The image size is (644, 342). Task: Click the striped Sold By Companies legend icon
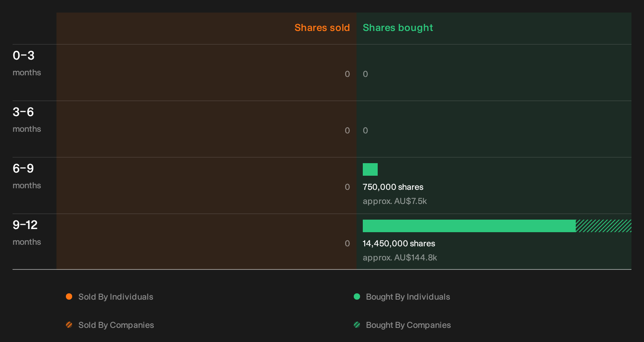coord(69,325)
